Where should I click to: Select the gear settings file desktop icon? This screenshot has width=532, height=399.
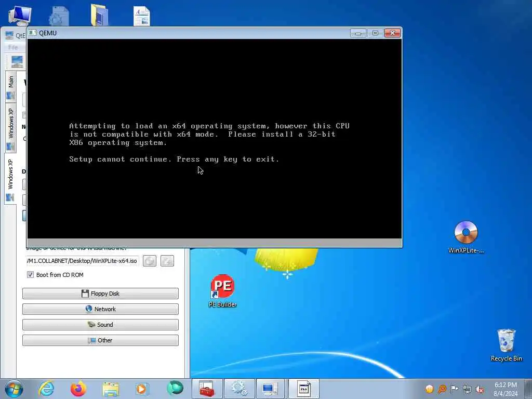59,16
